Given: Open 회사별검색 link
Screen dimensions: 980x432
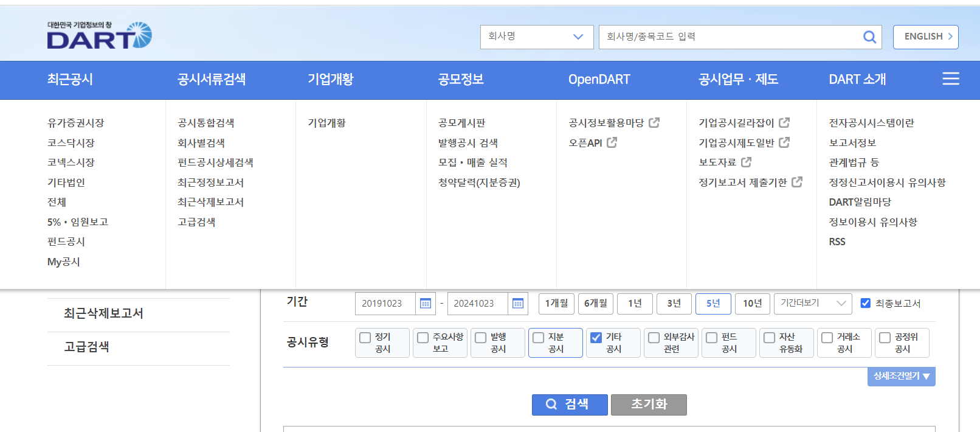Looking at the screenshot, I should [x=201, y=143].
